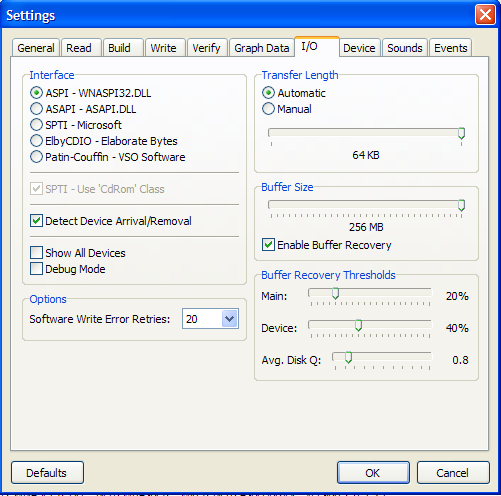
Task: Click the Cancel button
Action: pyautogui.click(x=453, y=473)
